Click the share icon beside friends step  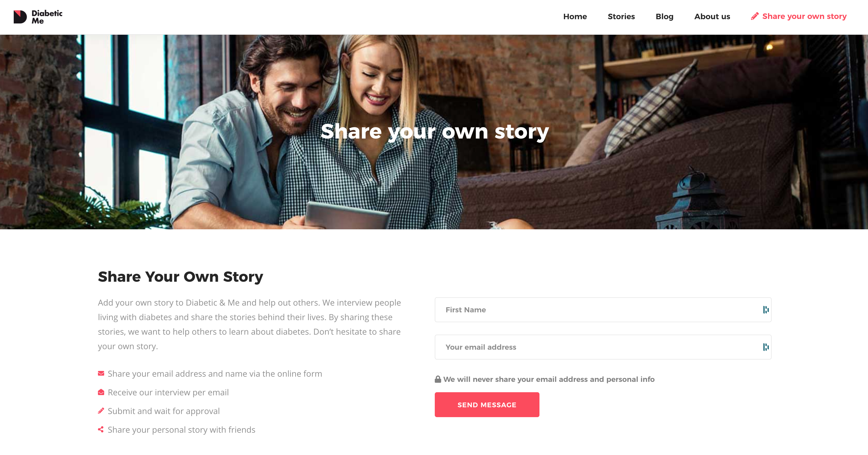tap(101, 429)
